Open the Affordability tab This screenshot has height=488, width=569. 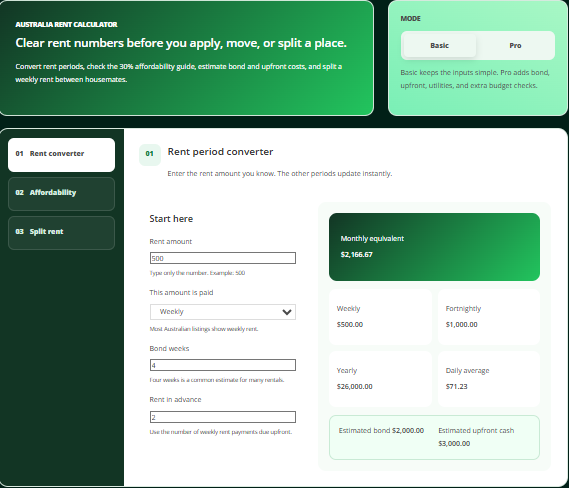pos(61,194)
